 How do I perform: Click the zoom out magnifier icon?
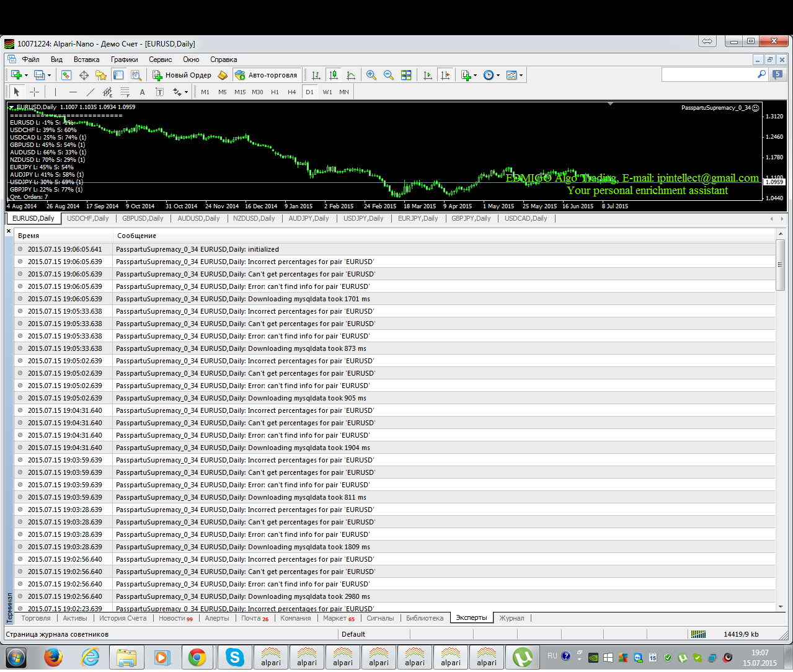(389, 75)
